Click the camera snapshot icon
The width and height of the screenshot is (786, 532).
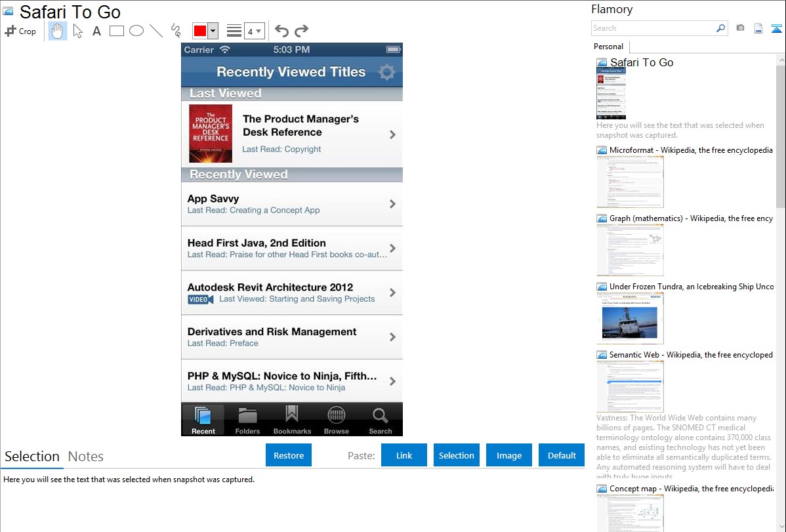click(740, 28)
